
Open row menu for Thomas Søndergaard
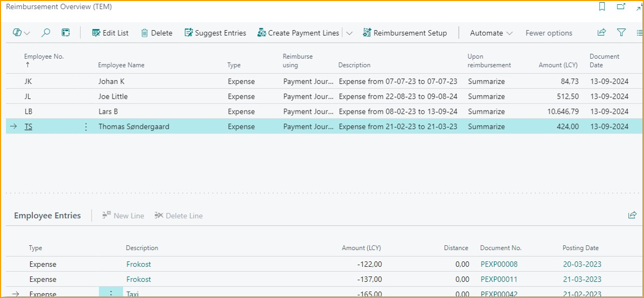coord(86,127)
